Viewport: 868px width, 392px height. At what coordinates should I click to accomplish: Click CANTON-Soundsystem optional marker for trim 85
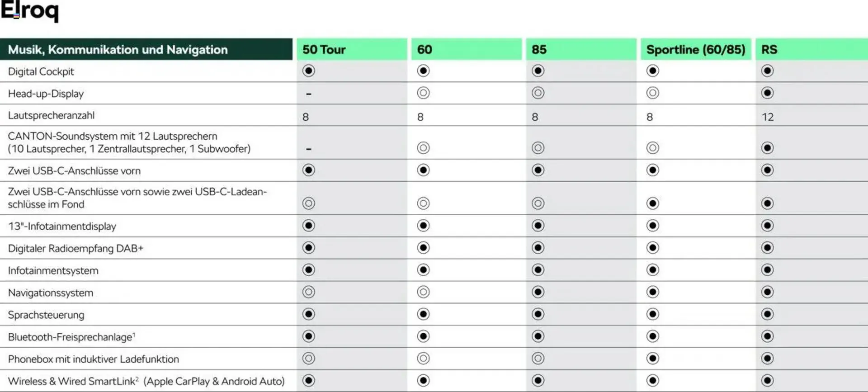(538, 148)
